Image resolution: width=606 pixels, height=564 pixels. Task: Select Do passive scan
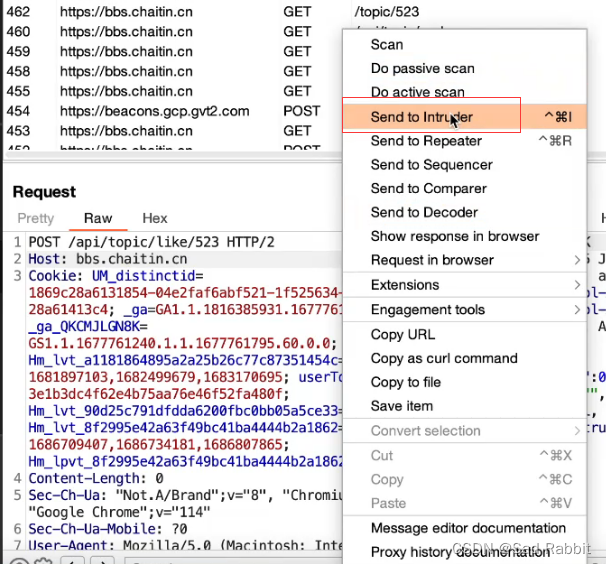coord(465,68)
